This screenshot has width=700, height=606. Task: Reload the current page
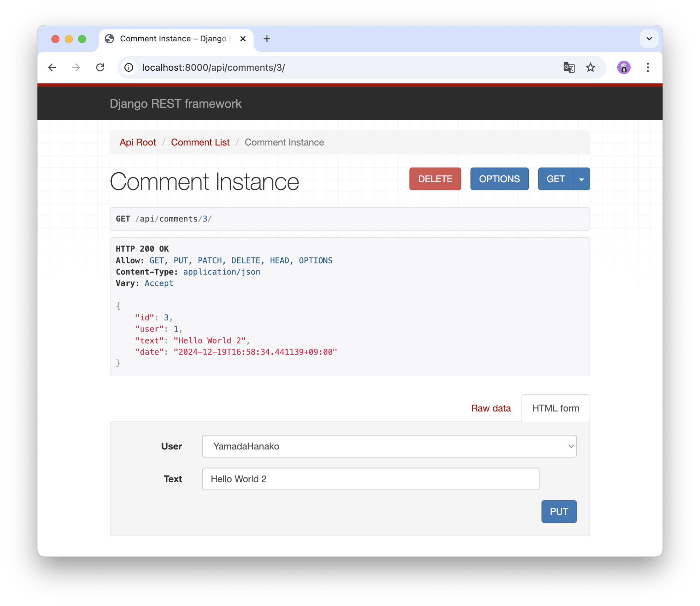[x=100, y=67]
